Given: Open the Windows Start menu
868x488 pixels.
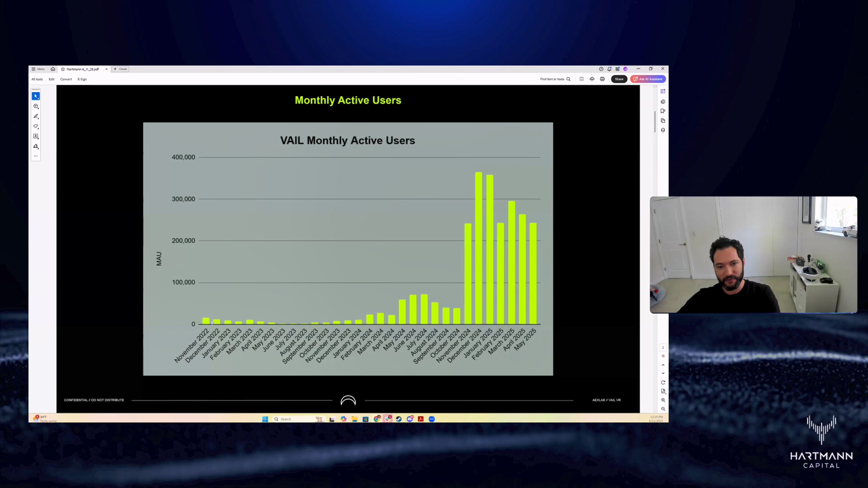Looking at the screenshot, I should (x=265, y=419).
